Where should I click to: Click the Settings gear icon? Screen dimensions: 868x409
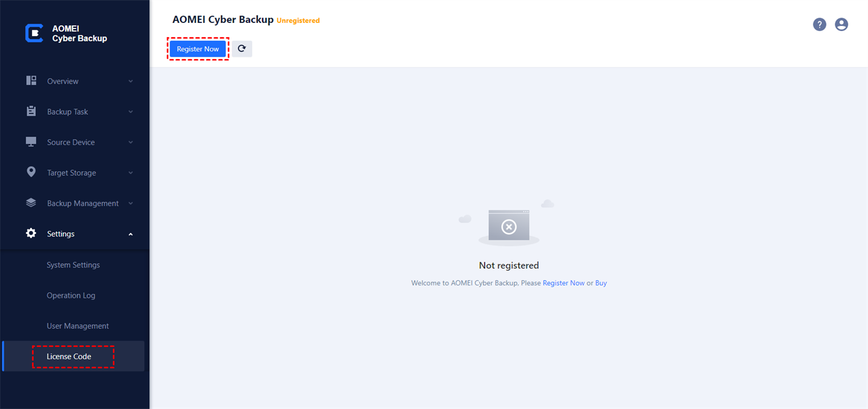[x=31, y=233]
